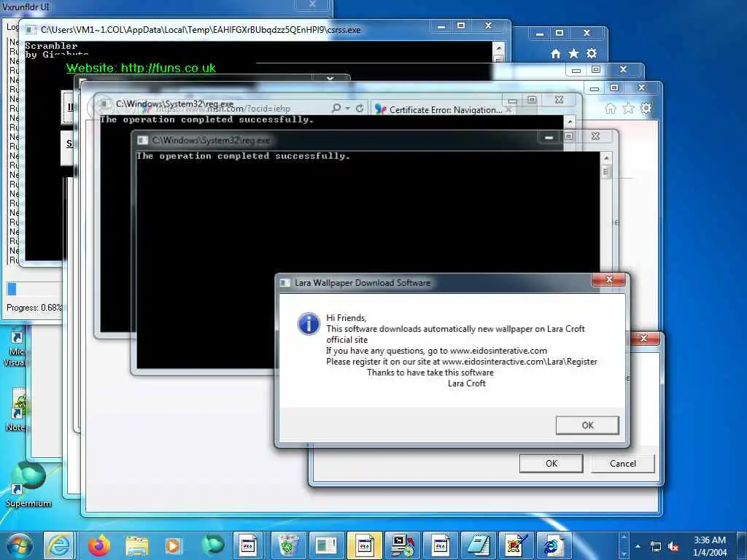Click 'The operation completed successfully.' in front console
This screenshot has width=747, height=560.
[243, 156]
